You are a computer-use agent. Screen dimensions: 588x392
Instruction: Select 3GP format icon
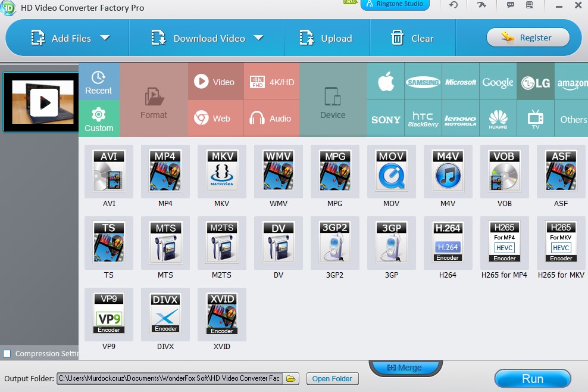392,243
